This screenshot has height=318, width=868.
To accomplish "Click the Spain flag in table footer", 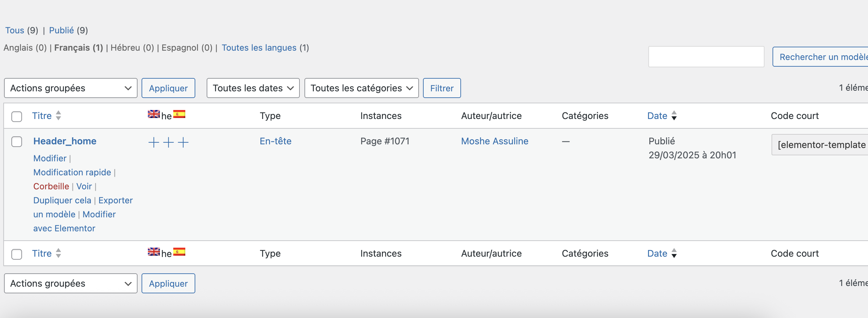I will 179,252.
